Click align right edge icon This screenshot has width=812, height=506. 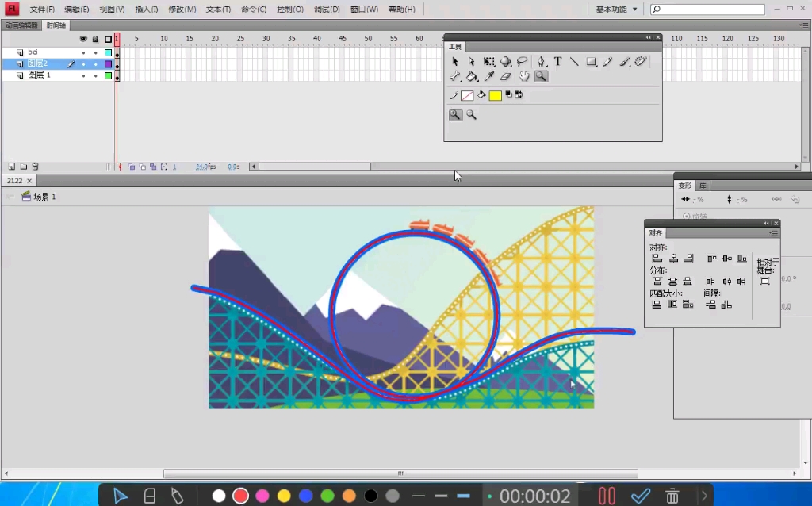(688, 258)
